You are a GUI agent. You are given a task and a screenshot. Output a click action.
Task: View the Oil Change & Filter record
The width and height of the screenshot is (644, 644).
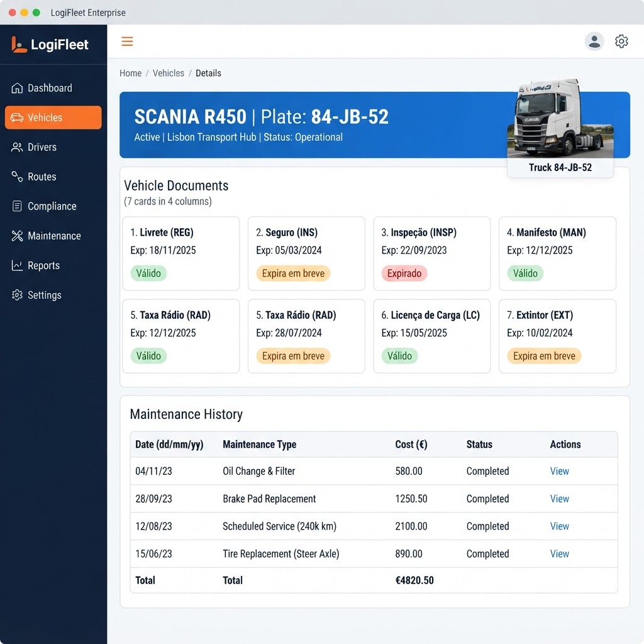[559, 471]
